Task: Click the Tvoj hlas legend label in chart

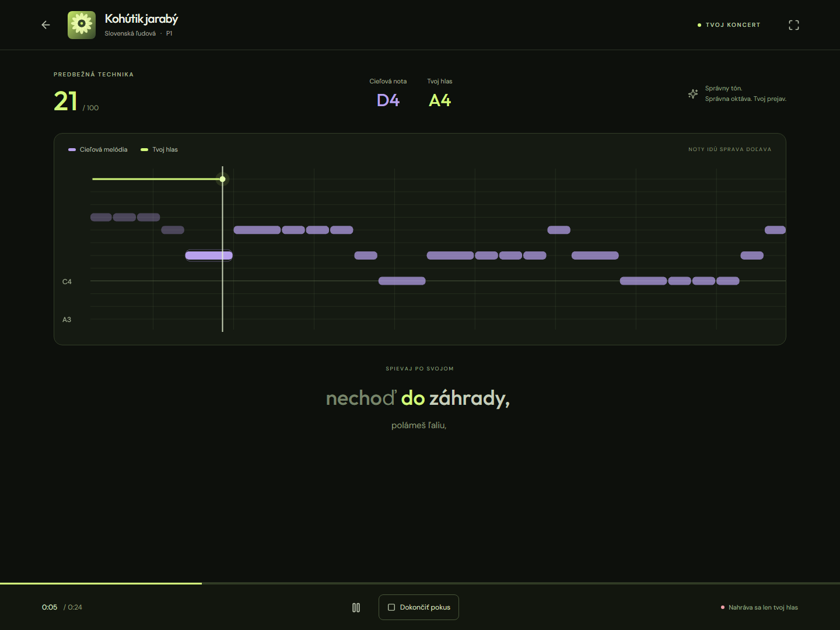Action: tap(165, 150)
